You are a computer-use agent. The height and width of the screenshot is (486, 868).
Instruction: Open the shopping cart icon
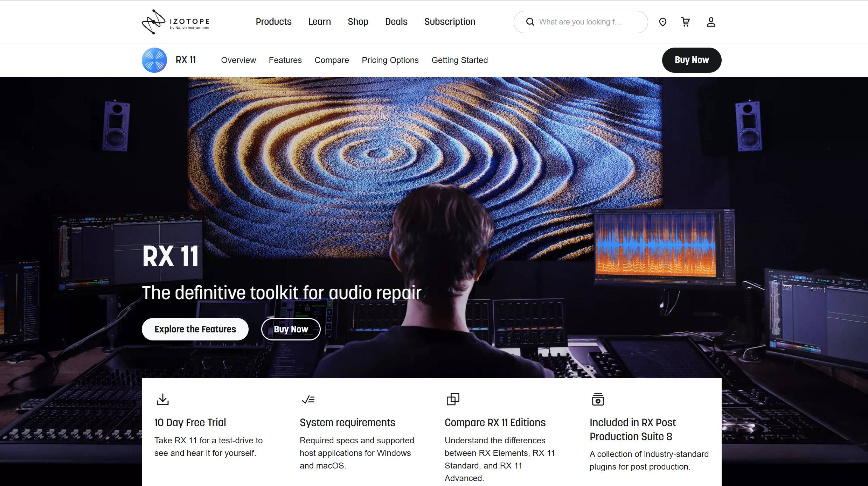686,22
